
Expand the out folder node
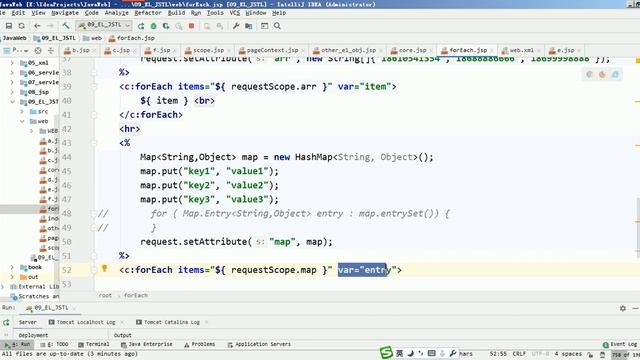click(x=12, y=277)
